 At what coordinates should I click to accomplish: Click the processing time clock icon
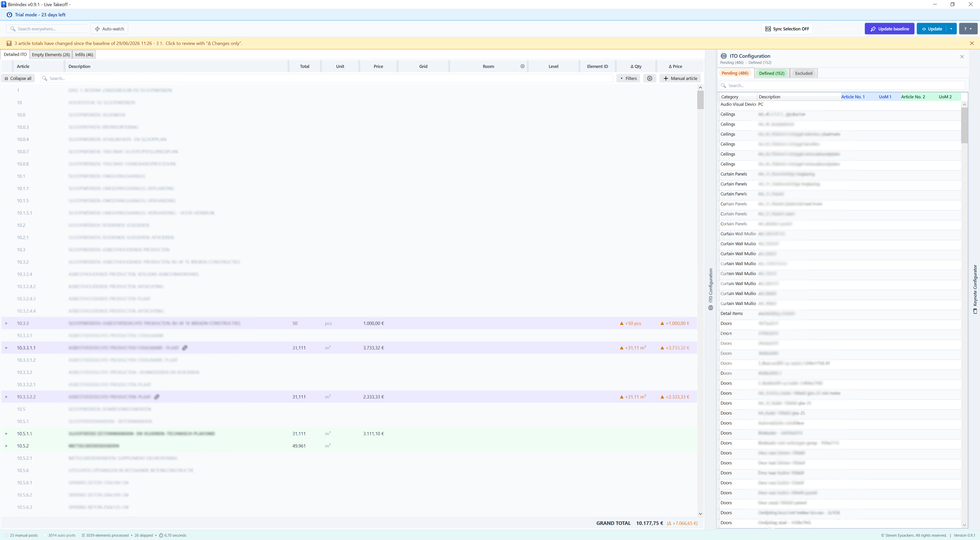(x=161, y=535)
